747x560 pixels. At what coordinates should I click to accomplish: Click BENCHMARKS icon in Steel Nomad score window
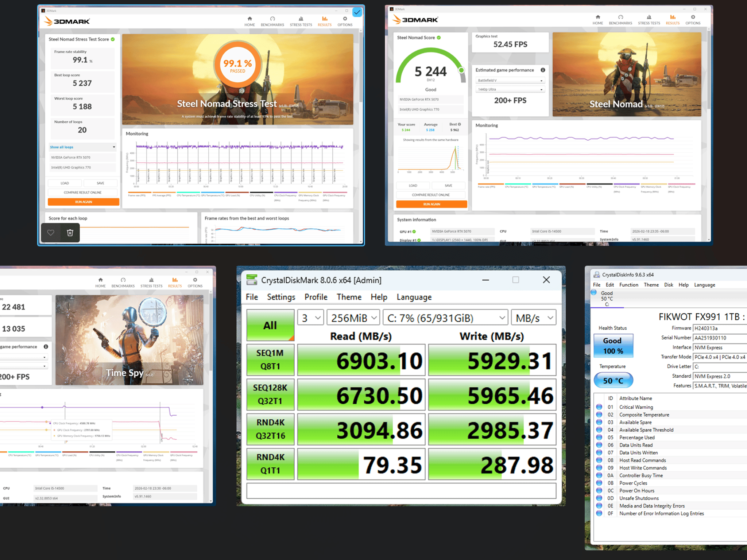pos(620,20)
